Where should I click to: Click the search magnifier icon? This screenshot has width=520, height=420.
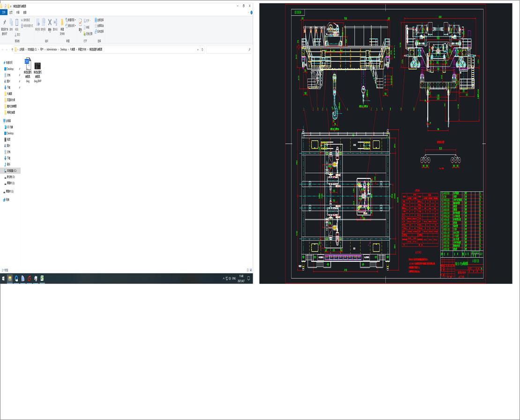pyautogui.click(x=249, y=49)
